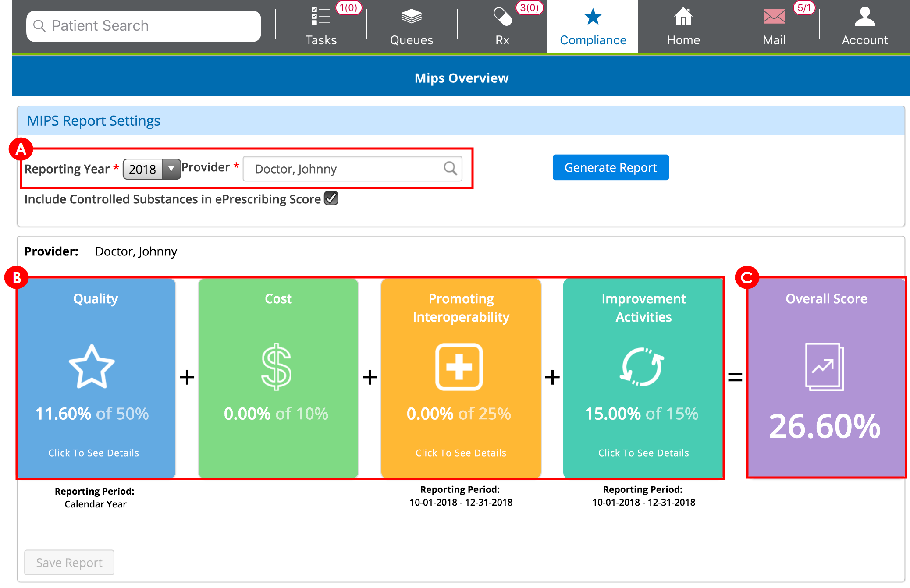Viewport: 910px width, 588px height.
Task: Uncheck Include Controlled Substances in ePrescribing Score
Action: coord(331,198)
